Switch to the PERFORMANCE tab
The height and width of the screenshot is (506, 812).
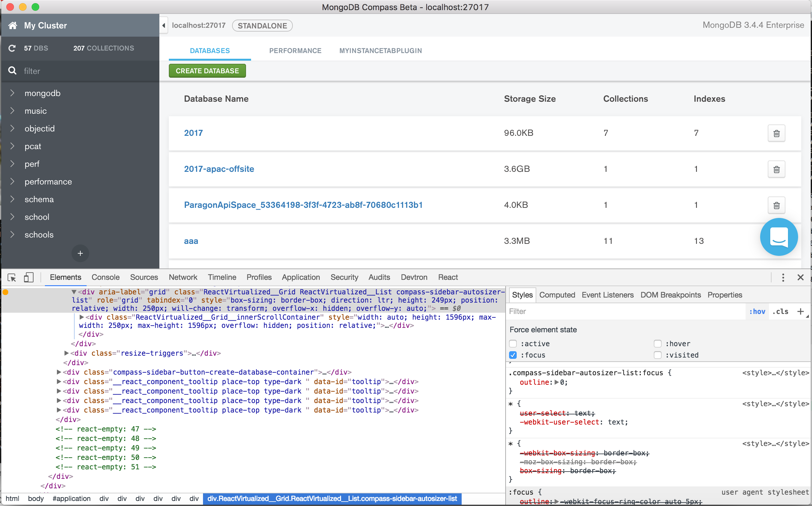(x=295, y=51)
